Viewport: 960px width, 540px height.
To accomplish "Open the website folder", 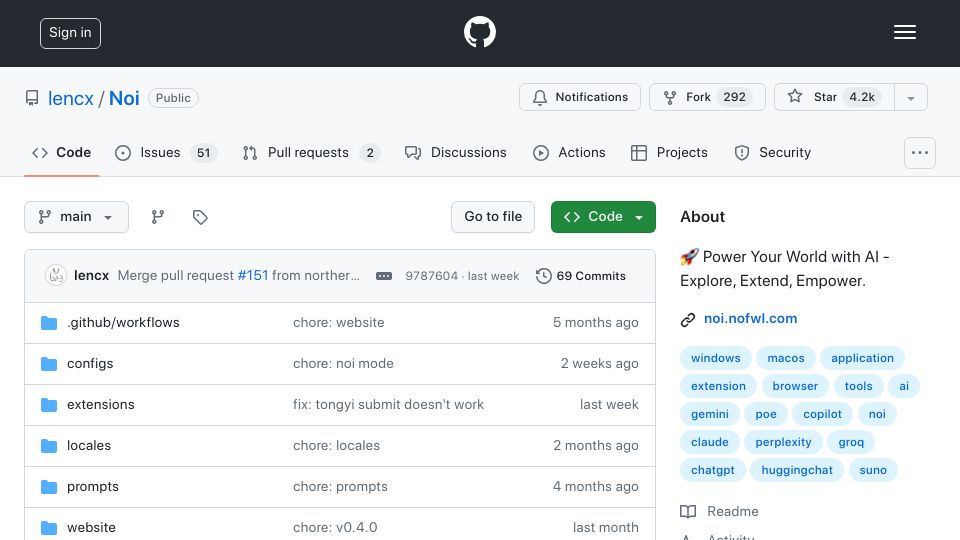I will [x=91, y=528].
